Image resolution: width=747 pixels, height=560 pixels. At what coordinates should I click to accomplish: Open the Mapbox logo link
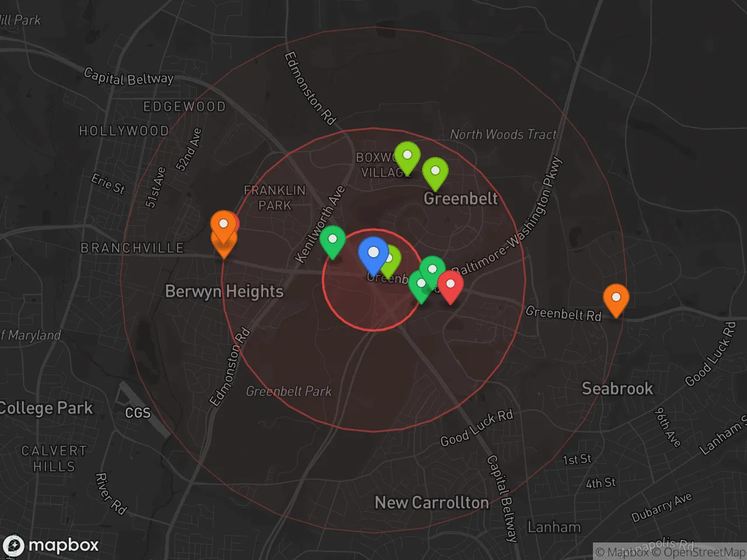click(50, 545)
